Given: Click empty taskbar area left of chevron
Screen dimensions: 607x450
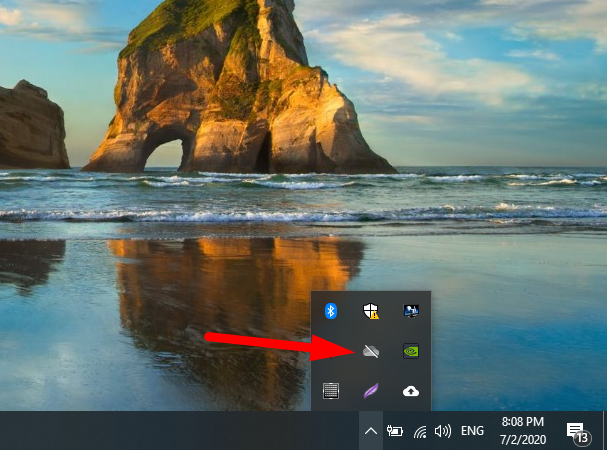Looking at the screenshot, I should (x=200, y=431).
